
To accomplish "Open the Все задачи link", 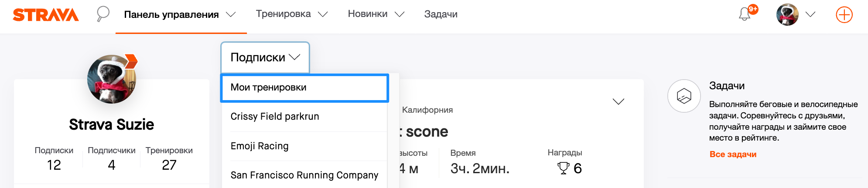I will pyautogui.click(x=733, y=154).
